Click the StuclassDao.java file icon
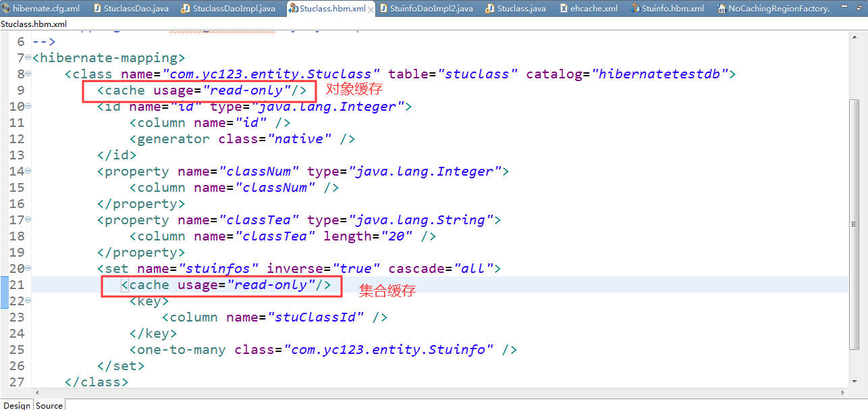Screen dimensions: 868x410 coord(97,9)
